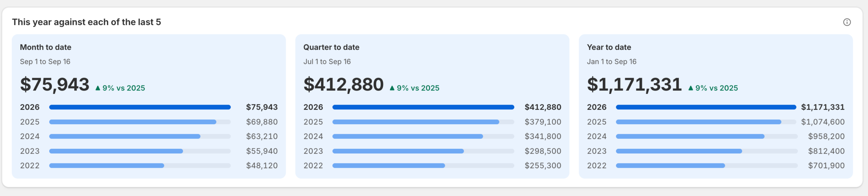Click the $958,200 value for 2024
This screenshot has height=196, width=868.
pyautogui.click(x=826, y=136)
